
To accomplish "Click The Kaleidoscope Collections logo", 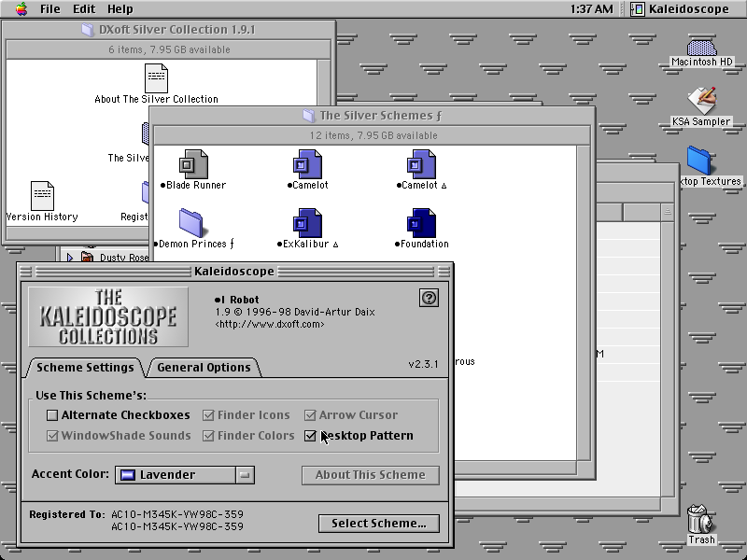I will pyautogui.click(x=108, y=316).
